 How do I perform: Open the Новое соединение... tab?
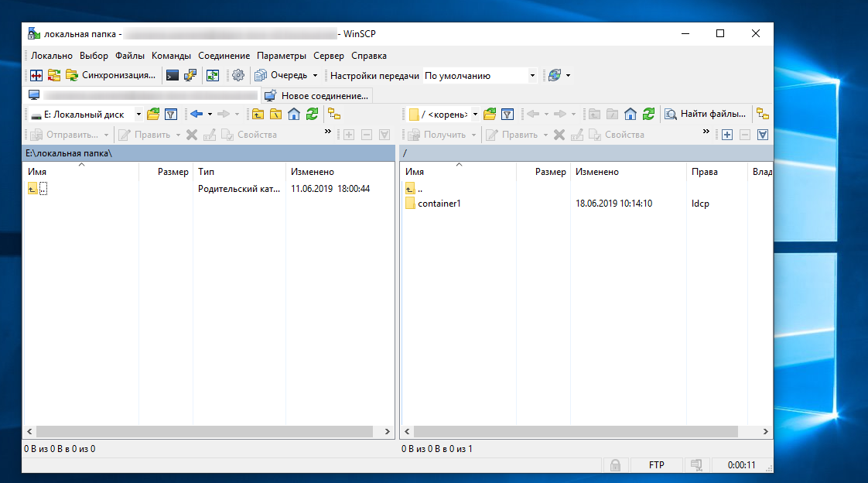(318, 96)
